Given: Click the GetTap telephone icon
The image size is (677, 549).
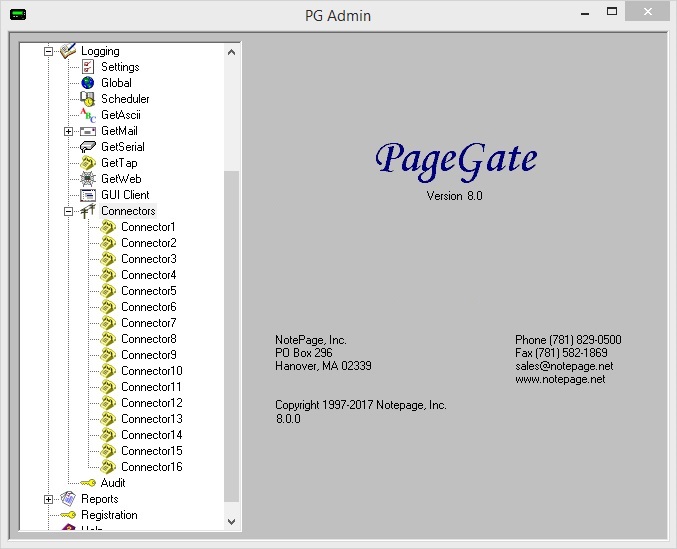Looking at the screenshot, I should coord(88,163).
